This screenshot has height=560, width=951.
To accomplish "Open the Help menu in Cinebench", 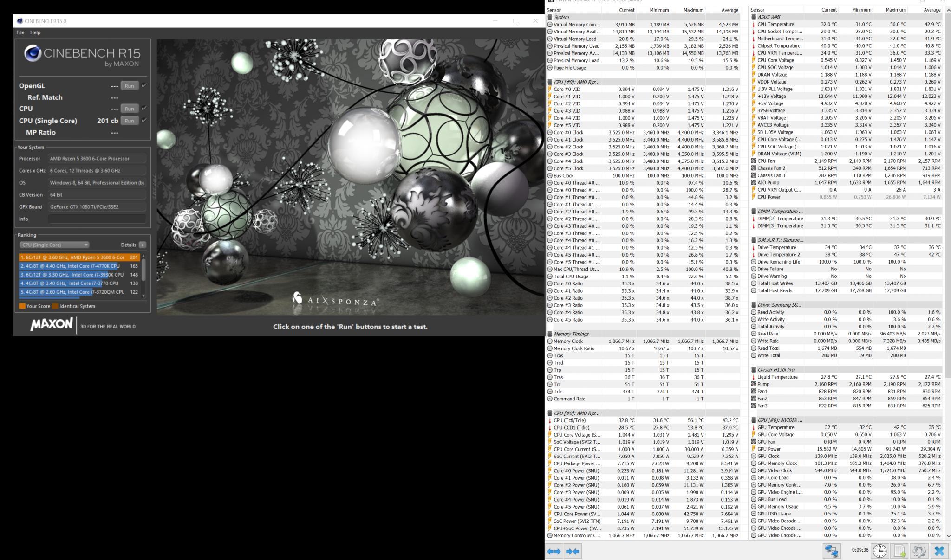I will [35, 32].
